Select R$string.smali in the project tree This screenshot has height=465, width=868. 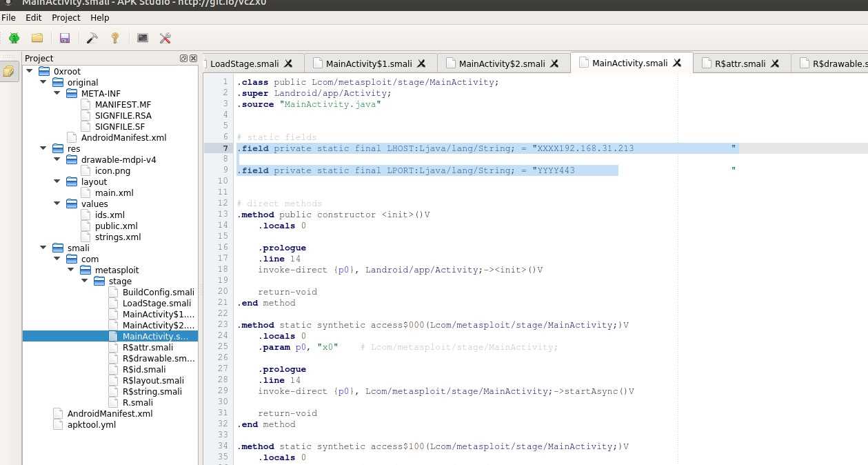(152, 391)
